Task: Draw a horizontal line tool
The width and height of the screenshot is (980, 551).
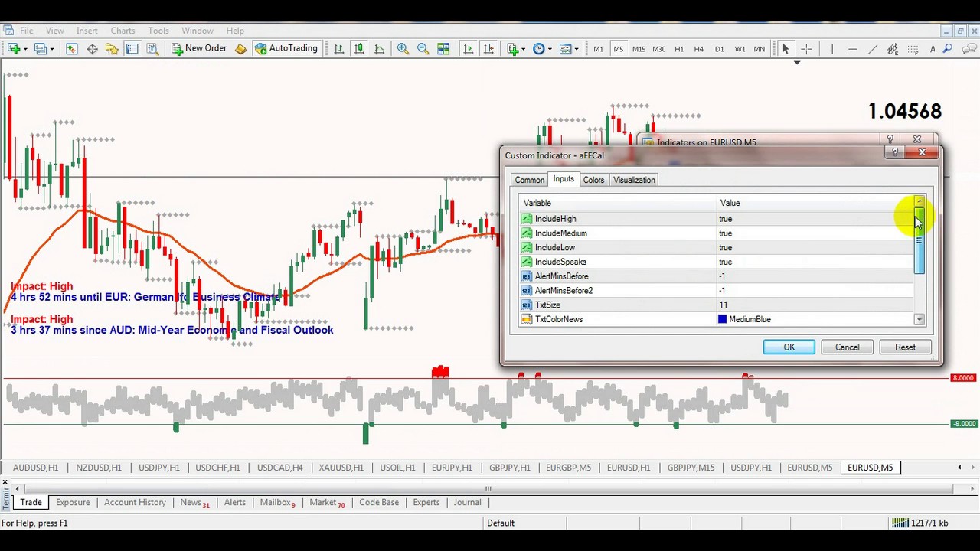Action: coord(852,49)
